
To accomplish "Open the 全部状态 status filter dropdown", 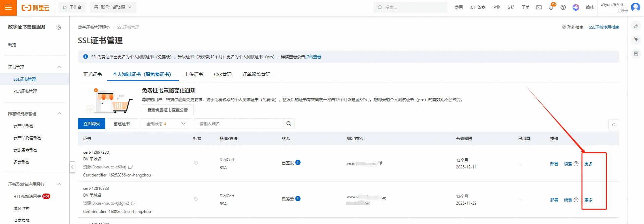I will [x=166, y=124].
